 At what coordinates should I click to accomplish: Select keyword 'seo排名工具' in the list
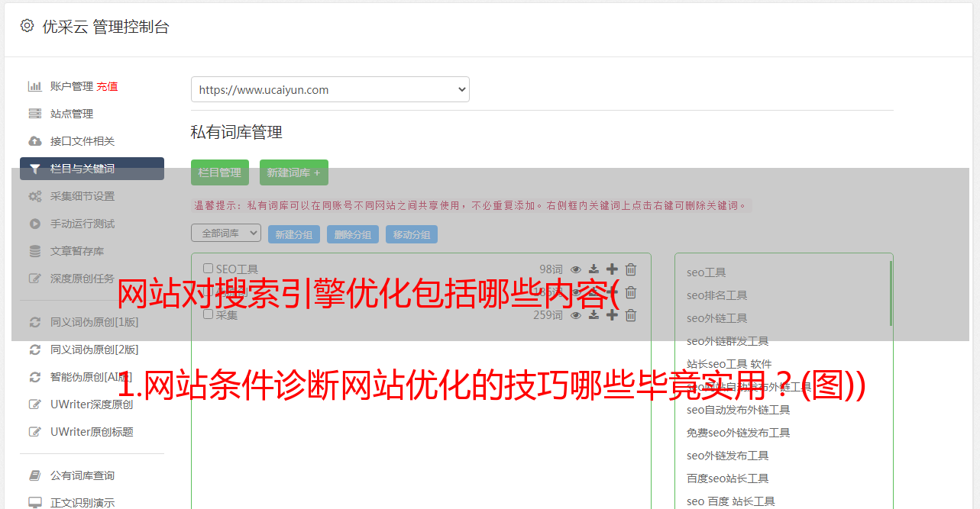(x=717, y=295)
